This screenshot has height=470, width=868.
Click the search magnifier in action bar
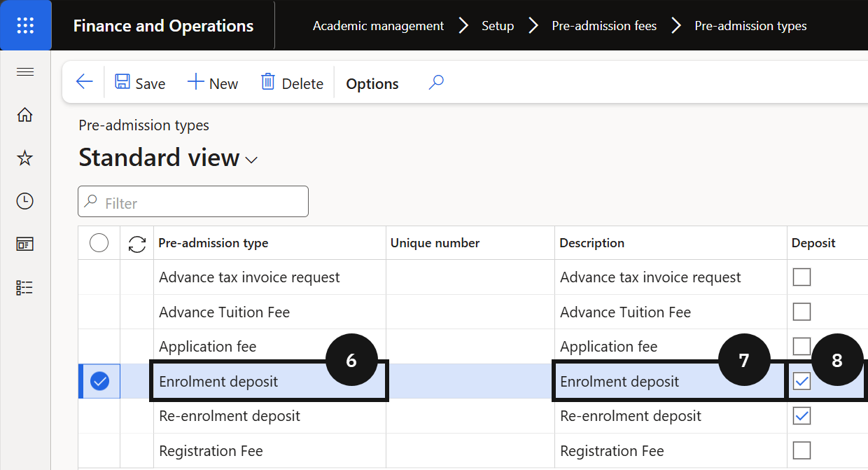coord(436,83)
